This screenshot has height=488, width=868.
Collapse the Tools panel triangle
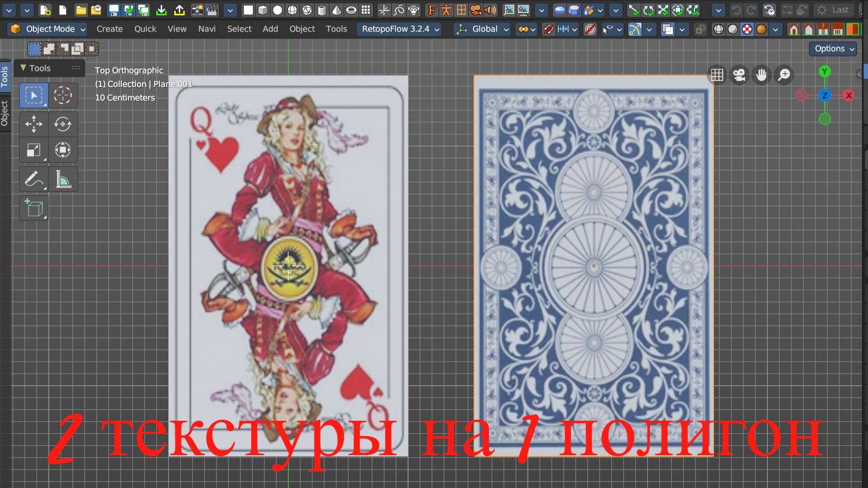tap(23, 68)
